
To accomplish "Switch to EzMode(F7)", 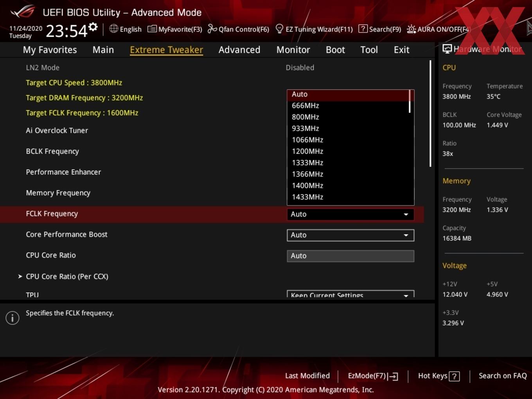I will (373, 376).
